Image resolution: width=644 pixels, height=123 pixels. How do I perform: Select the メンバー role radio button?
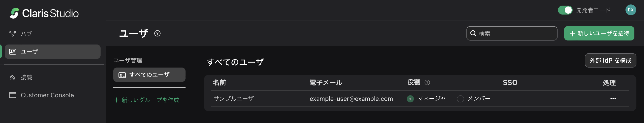[460, 99]
